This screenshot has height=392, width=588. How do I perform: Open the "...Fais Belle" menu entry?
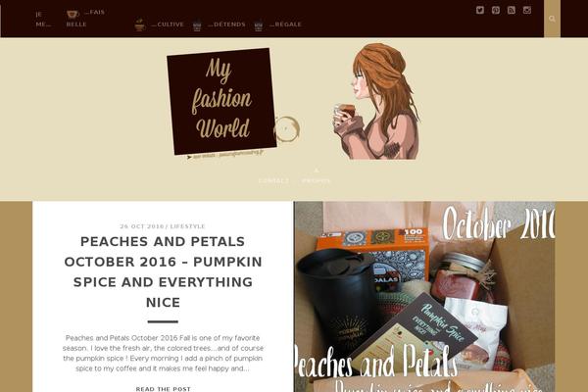tap(85, 18)
